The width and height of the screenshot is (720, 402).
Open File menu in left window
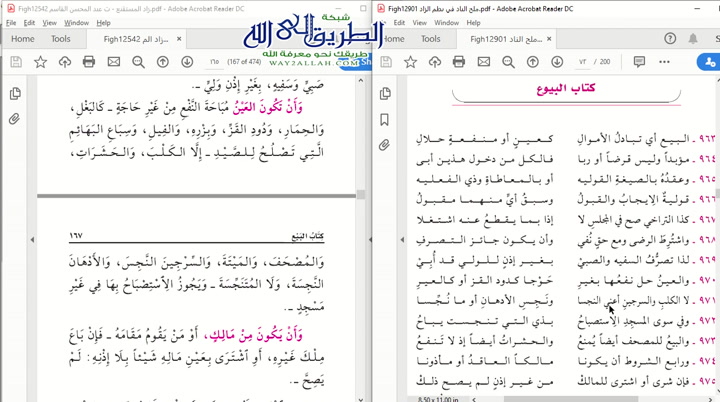pyautogui.click(x=11, y=23)
